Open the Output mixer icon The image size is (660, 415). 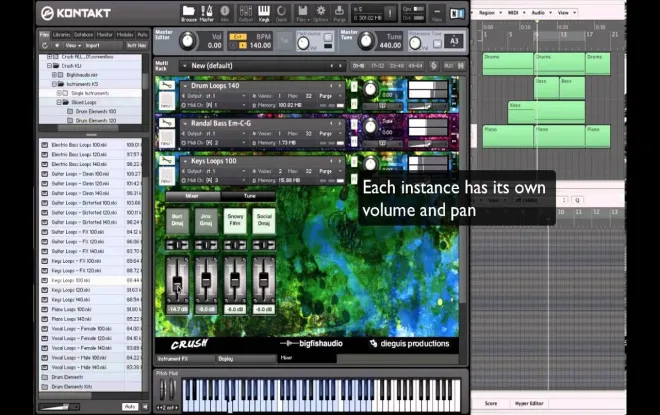[246, 13]
